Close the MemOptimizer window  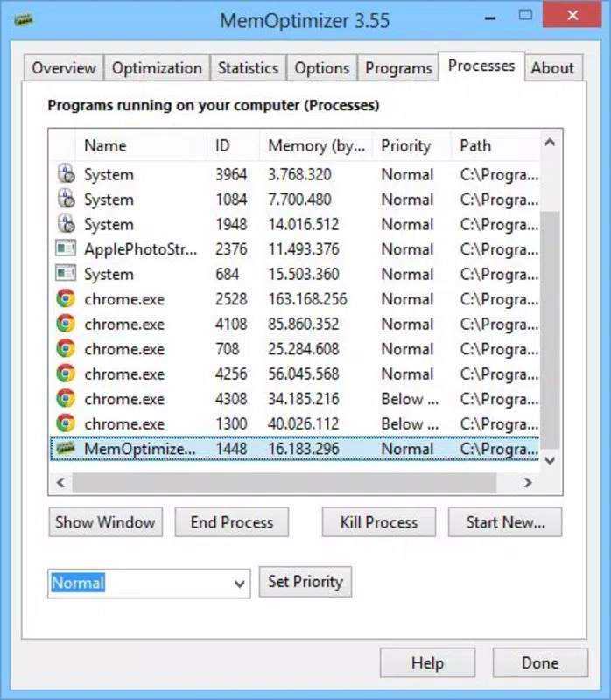(x=572, y=16)
